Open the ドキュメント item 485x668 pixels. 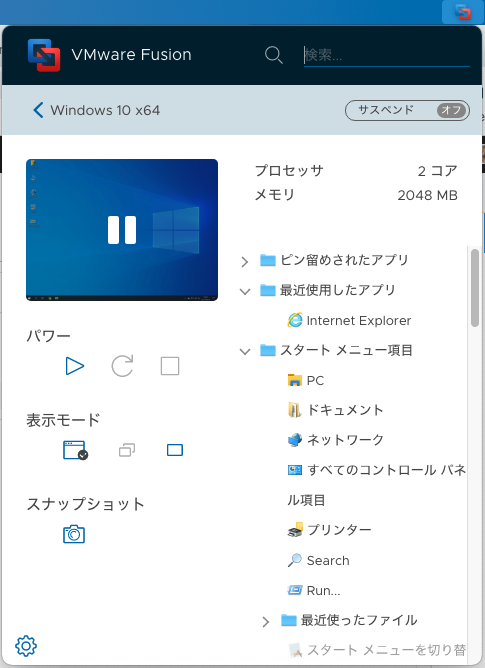(x=335, y=410)
